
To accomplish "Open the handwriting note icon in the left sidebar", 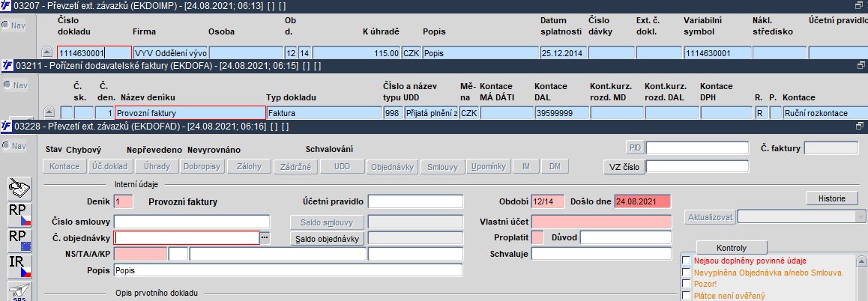I will [x=19, y=189].
